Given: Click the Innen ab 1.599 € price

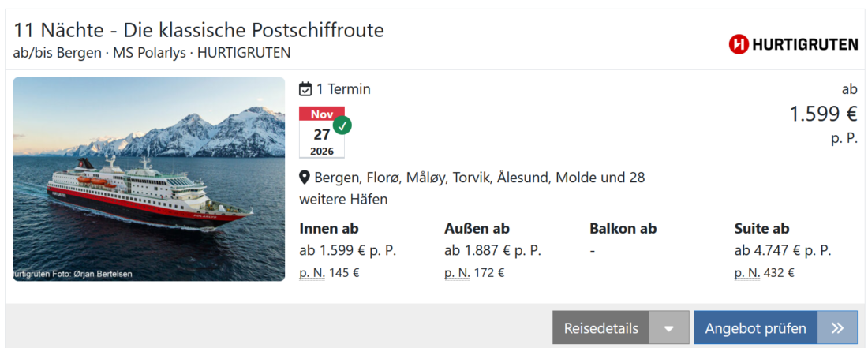Looking at the screenshot, I should (x=347, y=251).
